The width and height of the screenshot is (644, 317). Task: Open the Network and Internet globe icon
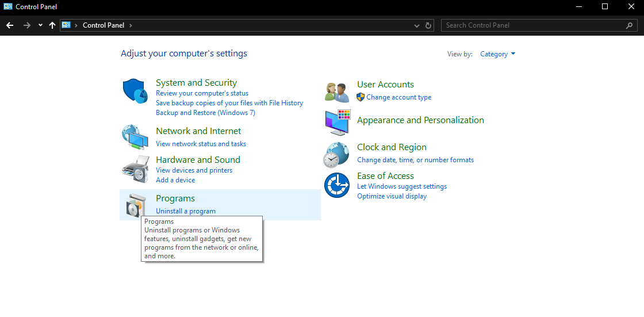click(x=135, y=137)
